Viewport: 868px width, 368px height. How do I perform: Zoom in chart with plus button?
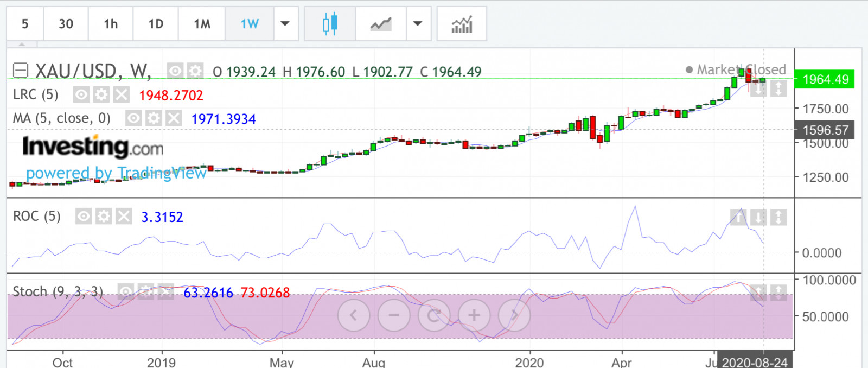[474, 315]
